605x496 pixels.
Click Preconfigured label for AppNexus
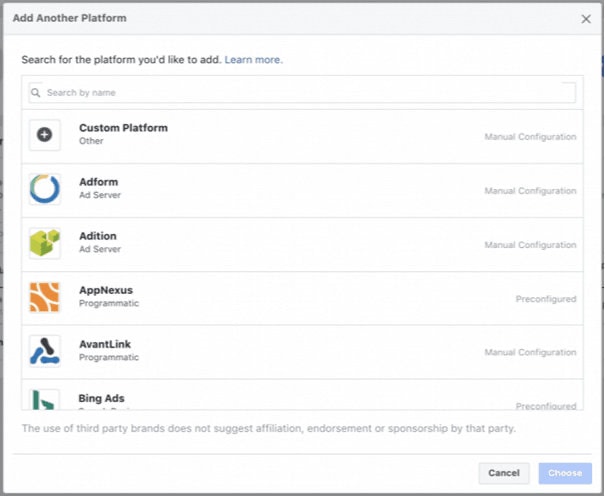pos(546,299)
